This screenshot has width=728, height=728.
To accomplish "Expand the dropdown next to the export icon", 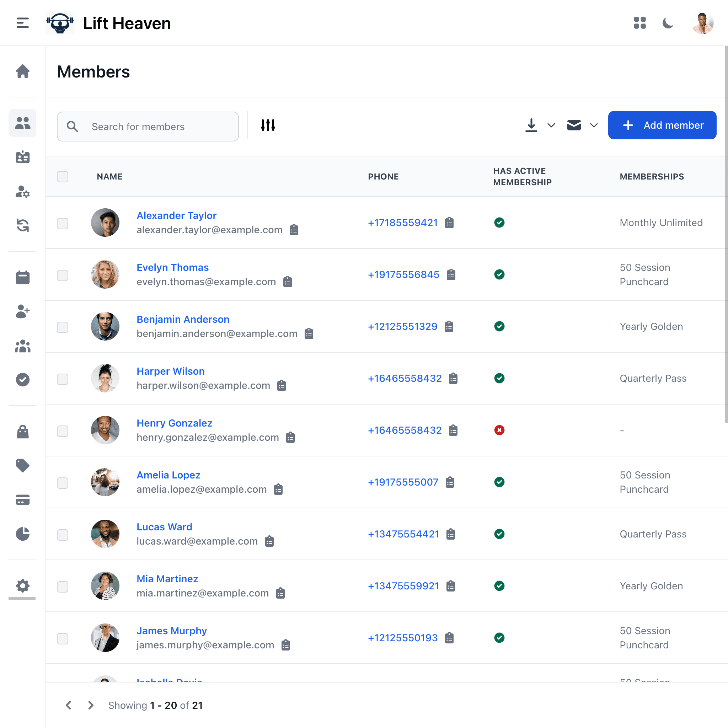I will (551, 126).
